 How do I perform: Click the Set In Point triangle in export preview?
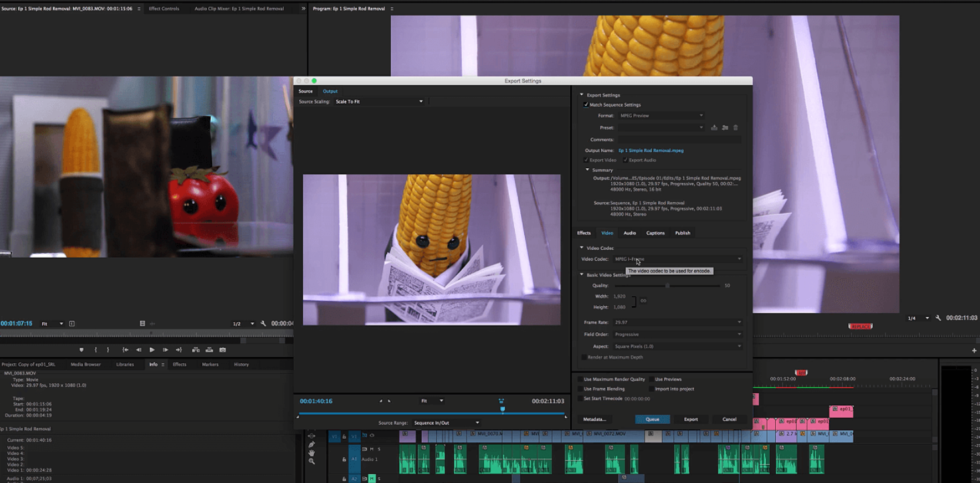(381, 401)
